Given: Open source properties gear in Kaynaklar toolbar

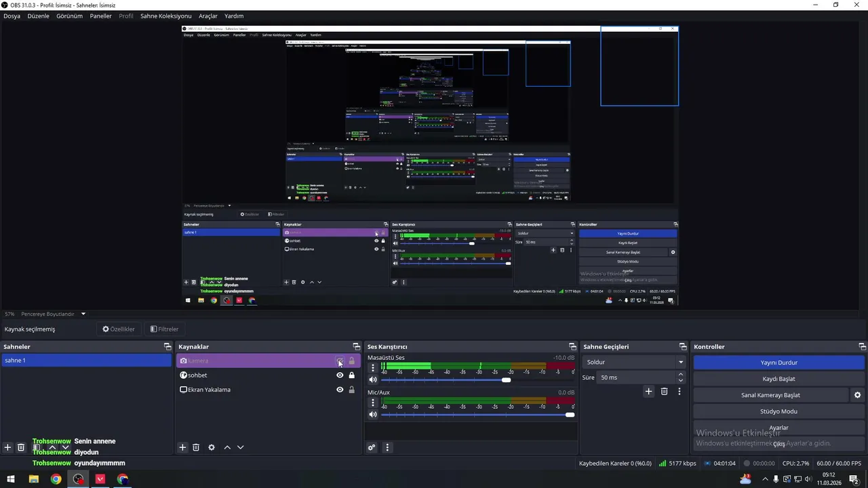Looking at the screenshot, I should [212, 447].
